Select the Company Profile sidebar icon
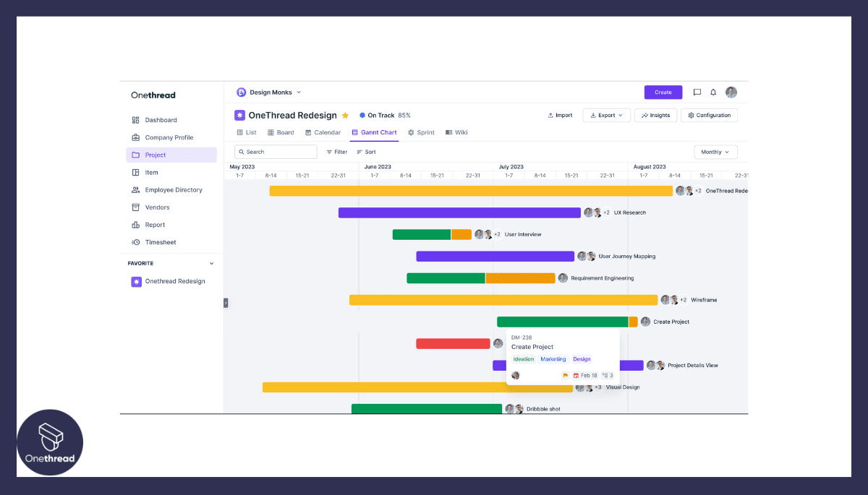The width and height of the screenshot is (868, 495). [x=136, y=137]
